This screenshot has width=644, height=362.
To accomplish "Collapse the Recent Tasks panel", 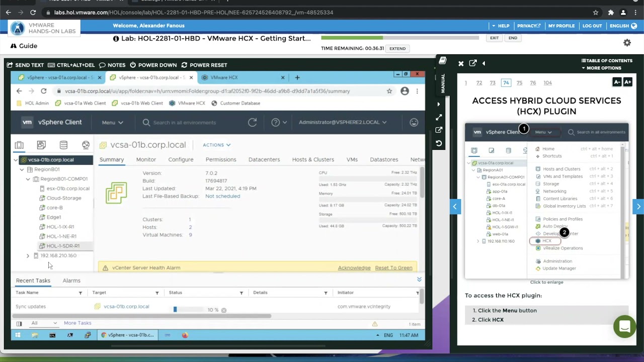I will coord(419,280).
